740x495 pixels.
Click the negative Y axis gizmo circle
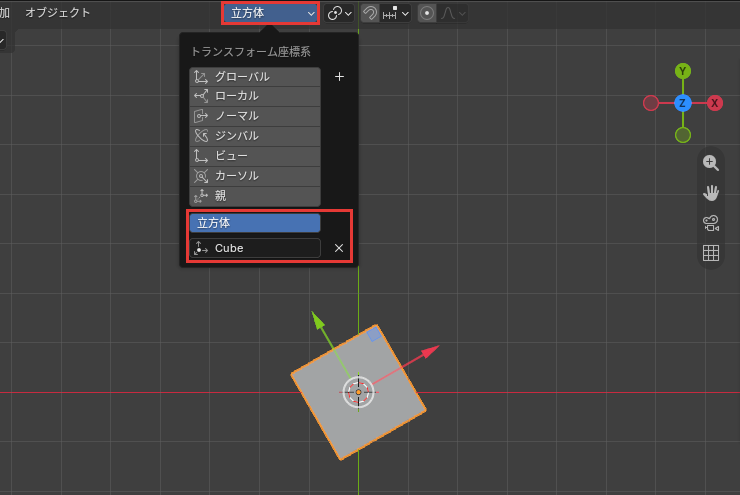pos(682,135)
